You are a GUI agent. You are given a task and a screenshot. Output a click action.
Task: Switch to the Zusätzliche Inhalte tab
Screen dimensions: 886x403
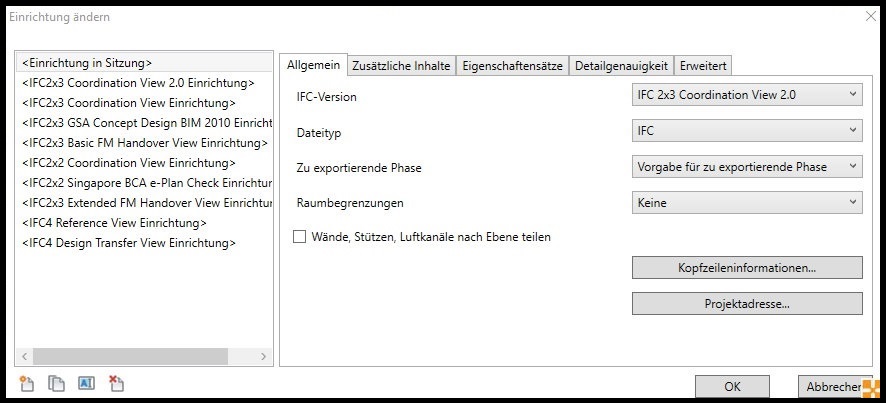pyautogui.click(x=401, y=66)
